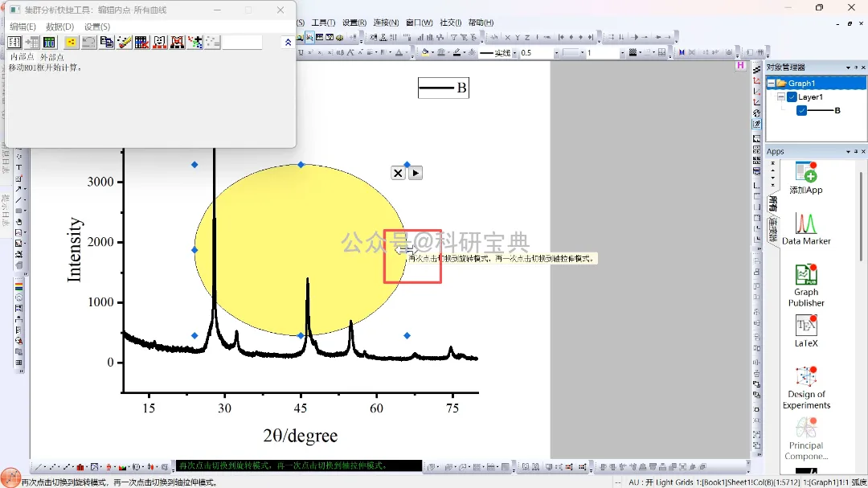The width and height of the screenshot is (868, 488).
Task: Click the X axis button in toolbar
Action: click(508, 38)
